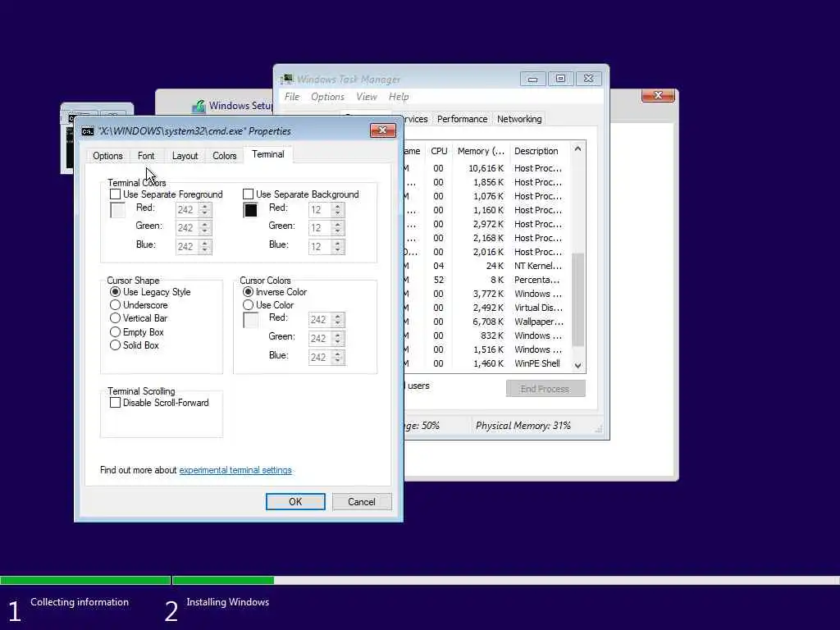Click background Blue spinner arrows

pyautogui.click(x=337, y=246)
